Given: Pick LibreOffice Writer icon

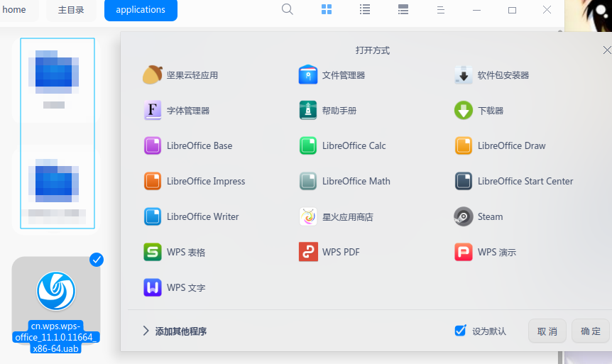Looking at the screenshot, I should (x=152, y=217).
